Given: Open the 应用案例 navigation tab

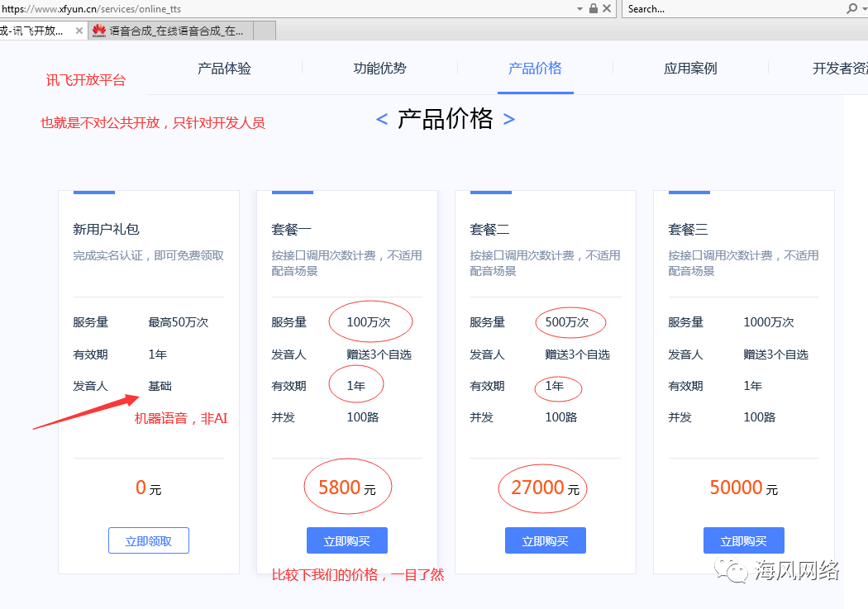Looking at the screenshot, I should click(690, 69).
